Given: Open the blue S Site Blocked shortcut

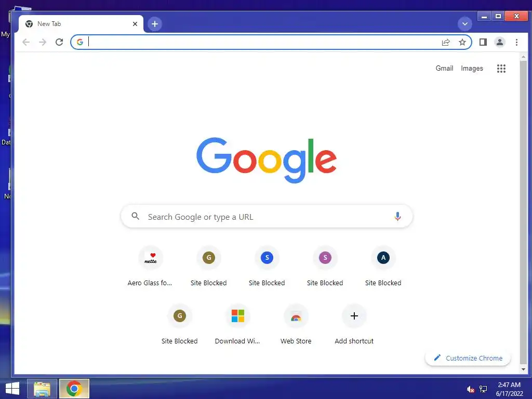Looking at the screenshot, I should coord(267,267).
